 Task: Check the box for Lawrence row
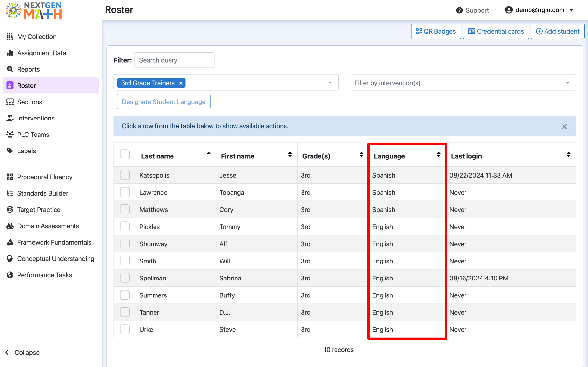125,192
